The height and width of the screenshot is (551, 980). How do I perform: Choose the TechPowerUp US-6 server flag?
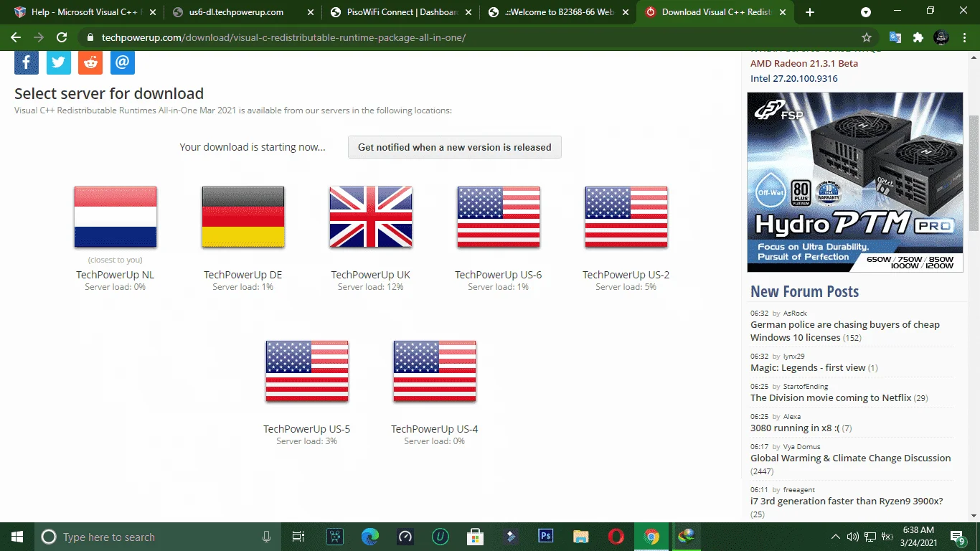pos(499,217)
